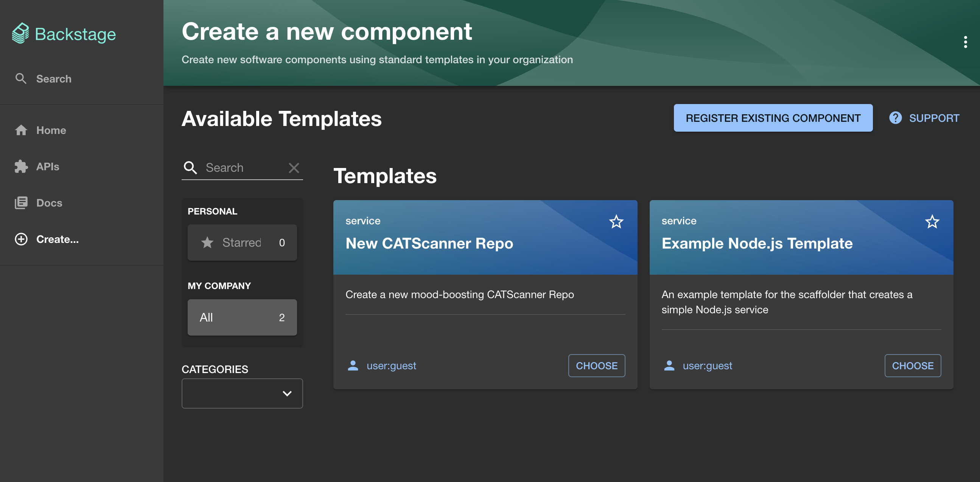Click the Home house icon
Viewport: 980px width, 482px height.
click(x=21, y=130)
